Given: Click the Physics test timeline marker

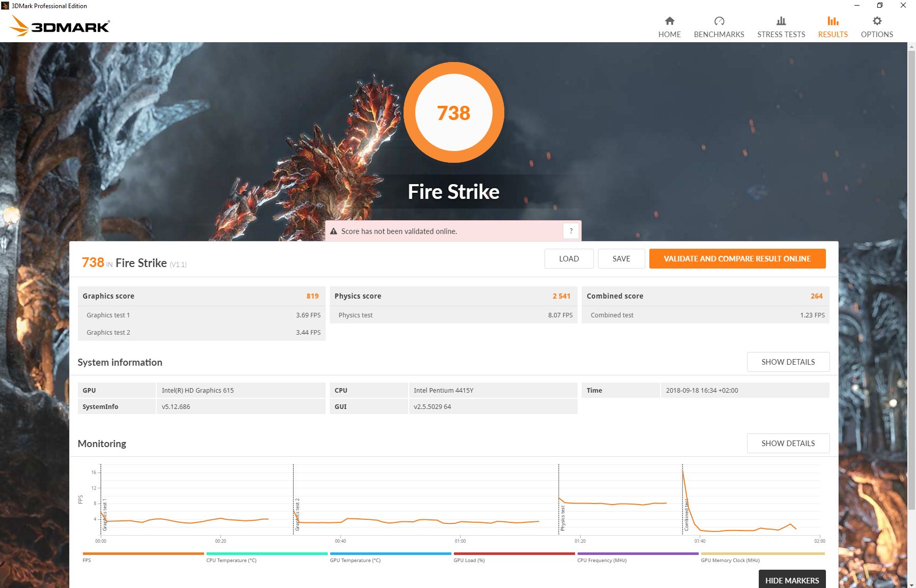Looking at the screenshot, I should pos(563,518).
